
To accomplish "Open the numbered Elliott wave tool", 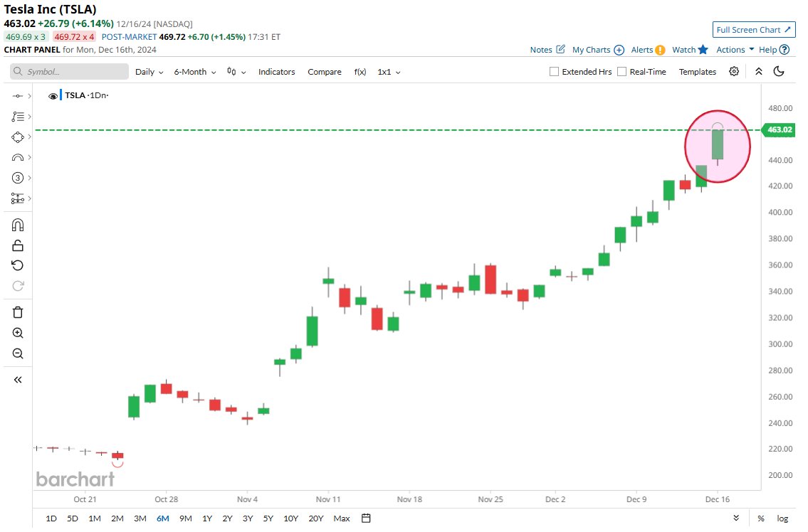I will coord(18,179).
